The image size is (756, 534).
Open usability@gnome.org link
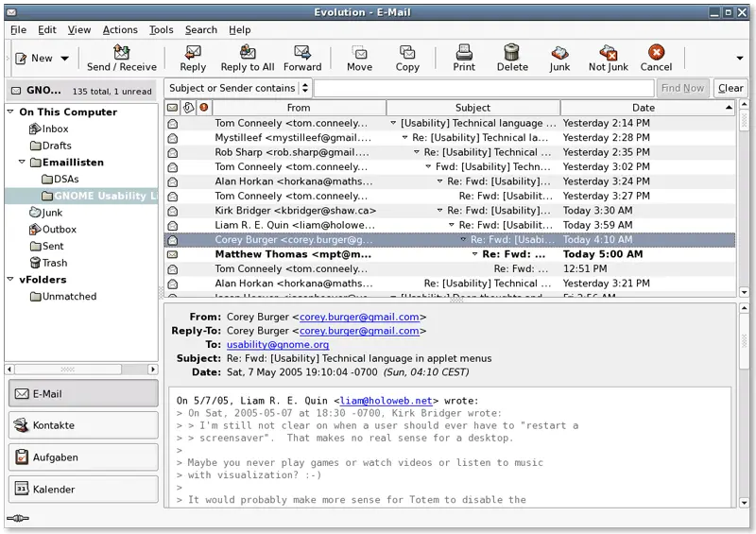(x=278, y=344)
